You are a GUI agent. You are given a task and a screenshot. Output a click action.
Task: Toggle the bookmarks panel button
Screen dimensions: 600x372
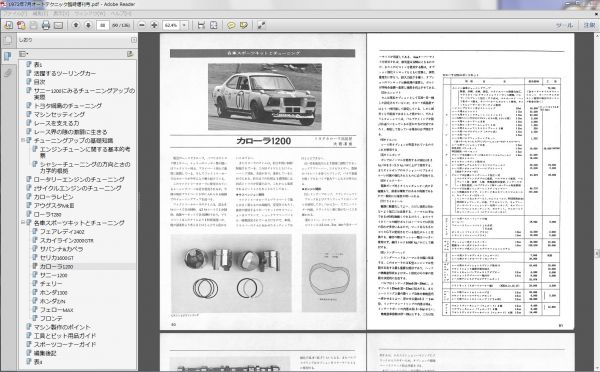coord(7,57)
